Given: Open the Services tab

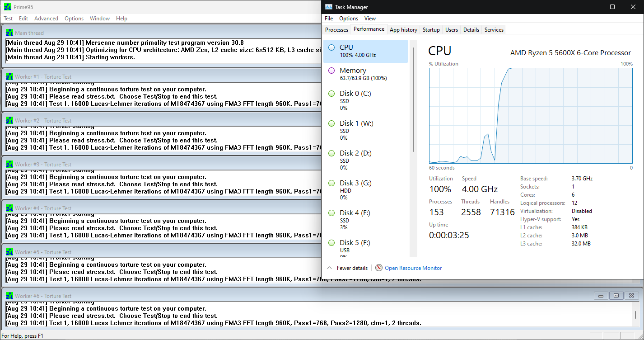Looking at the screenshot, I should point(494,30).
